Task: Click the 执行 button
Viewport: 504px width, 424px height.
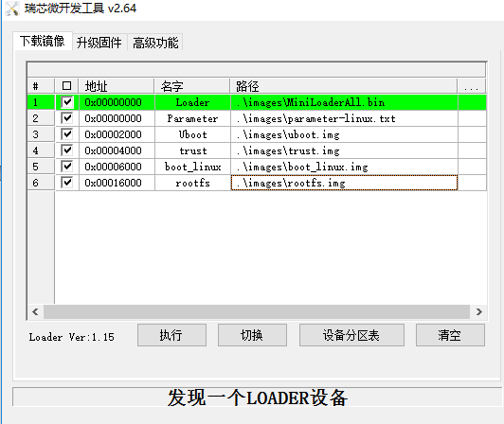Action: [171, 335]
